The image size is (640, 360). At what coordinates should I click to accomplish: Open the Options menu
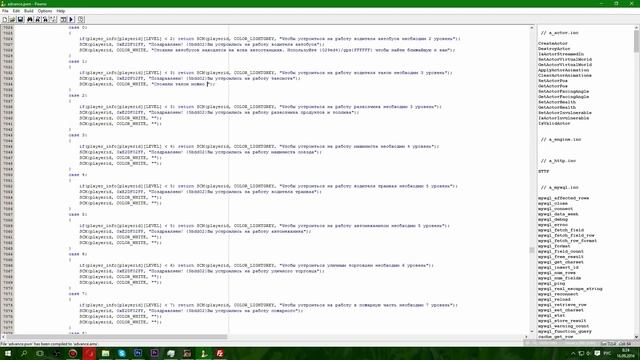click(45, 11)
